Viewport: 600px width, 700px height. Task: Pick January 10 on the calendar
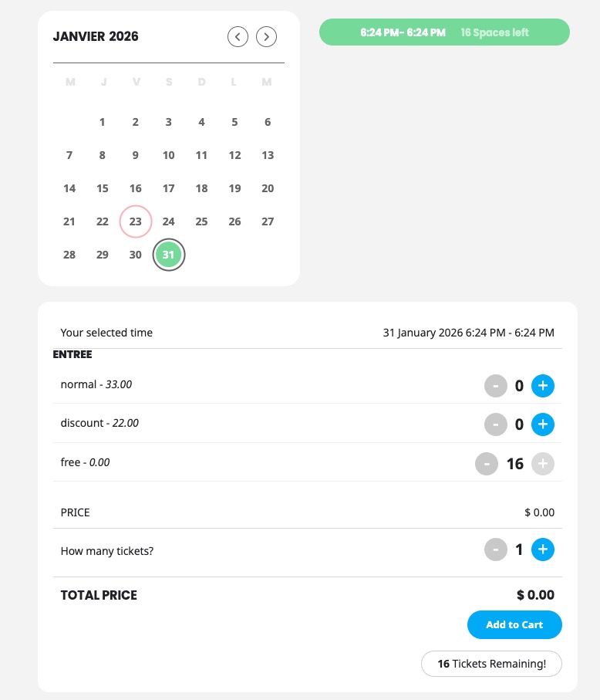click(169, 155)
